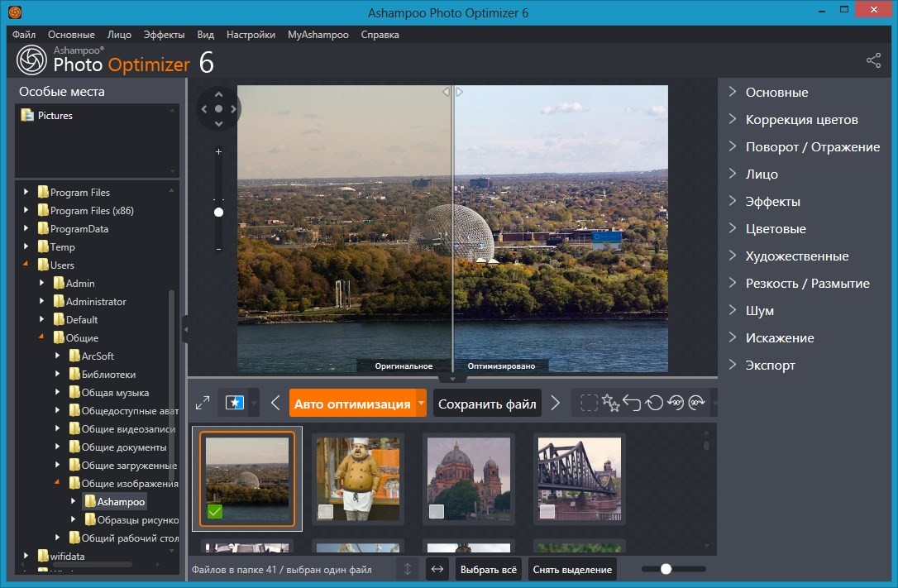This screenshot has height=588, width=898.
Task: Click the favorites stars toolbar icon
Action: click(x=611, y=403)
